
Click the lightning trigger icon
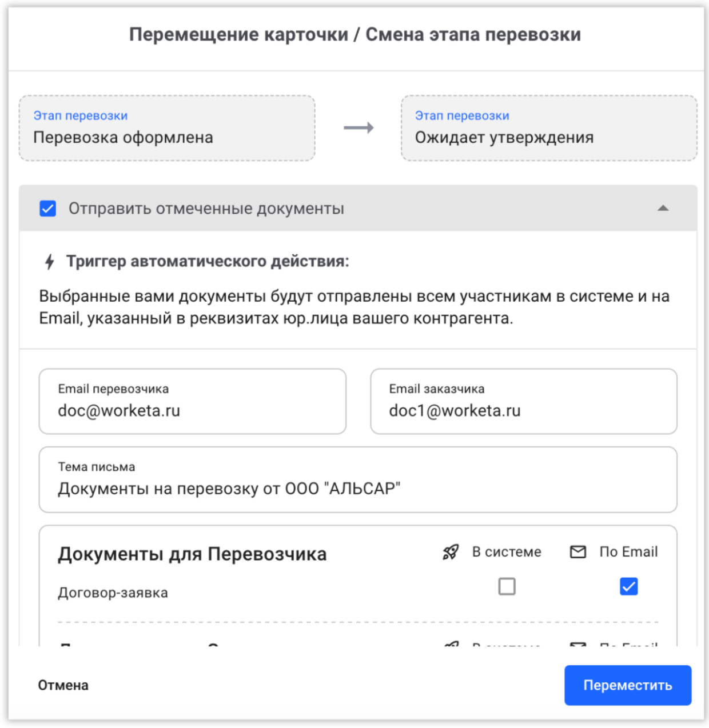49,262
